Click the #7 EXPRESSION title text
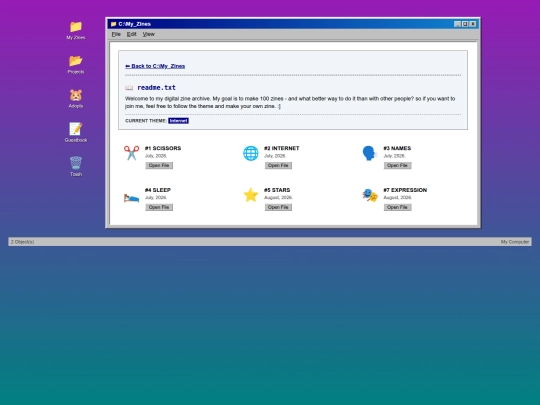This screenshot has height=405, width=540. pyautogui.click(x=405, y=190)
